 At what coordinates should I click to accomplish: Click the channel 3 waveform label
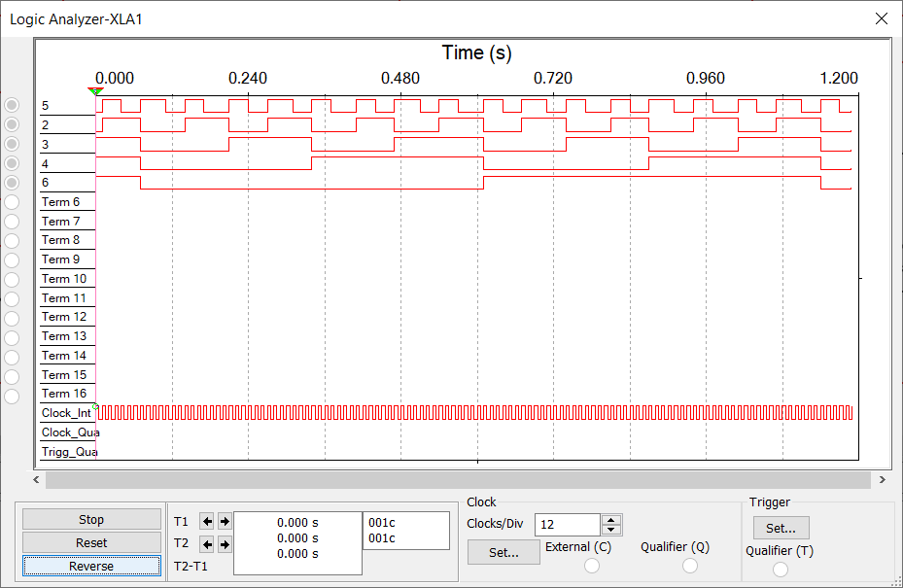click(x=45, y=145)
